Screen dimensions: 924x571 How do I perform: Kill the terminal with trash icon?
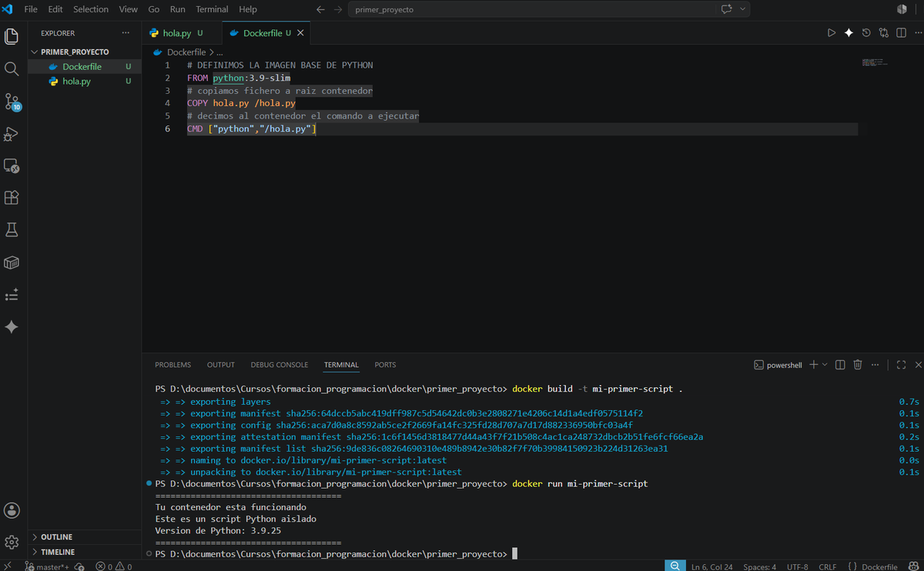[x=858, y=365]
